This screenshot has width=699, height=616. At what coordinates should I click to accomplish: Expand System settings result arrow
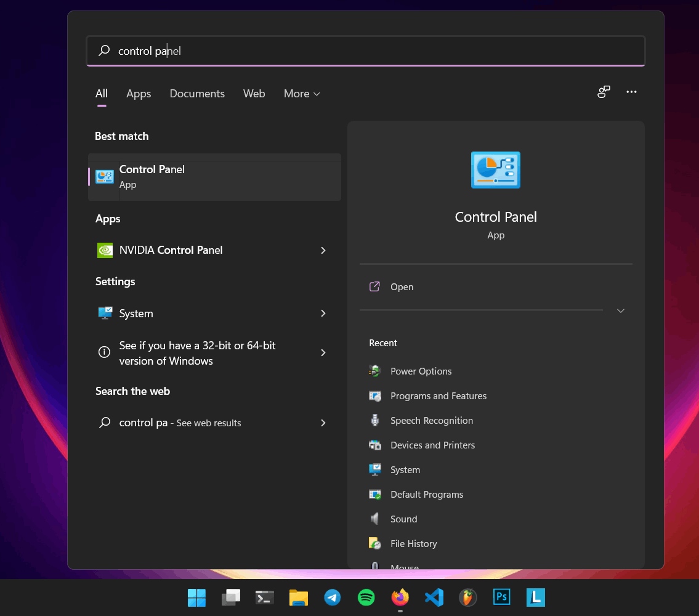[x=323, y=314]
